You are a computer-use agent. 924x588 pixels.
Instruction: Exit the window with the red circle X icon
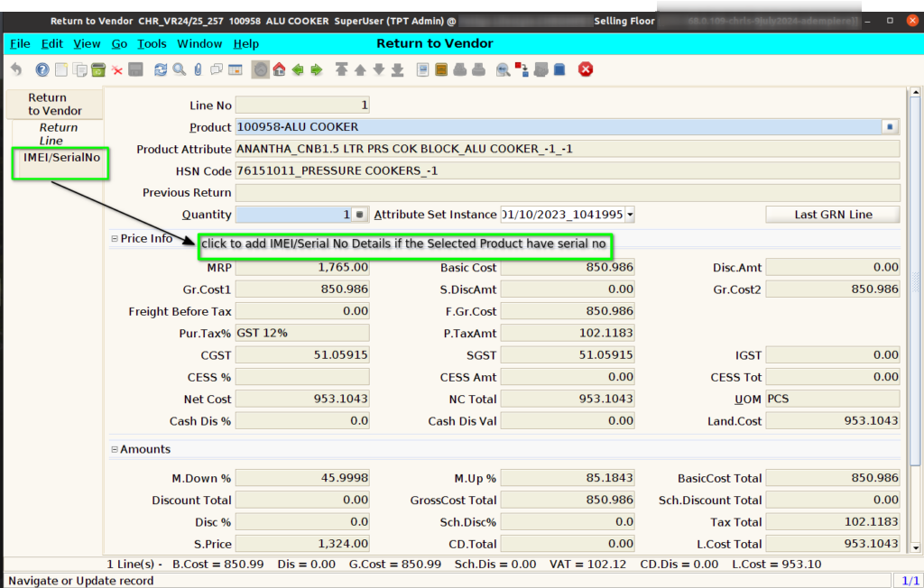point(585,69)
